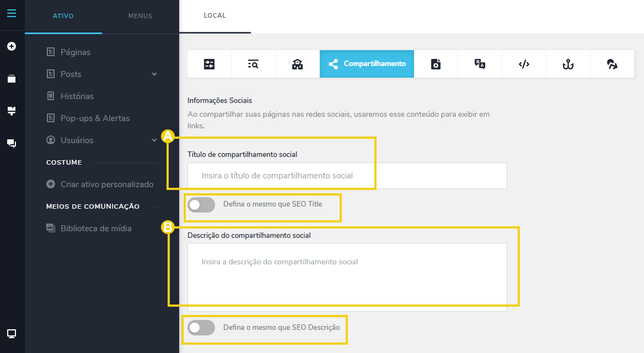
Task: Click 'Descrição do compartilhamento social' label
Action: [249, 235]
